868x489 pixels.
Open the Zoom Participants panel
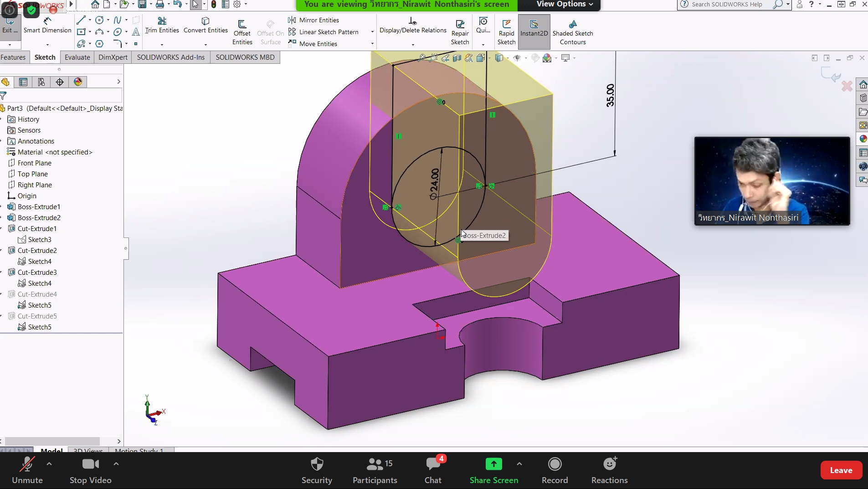[375, 470]
